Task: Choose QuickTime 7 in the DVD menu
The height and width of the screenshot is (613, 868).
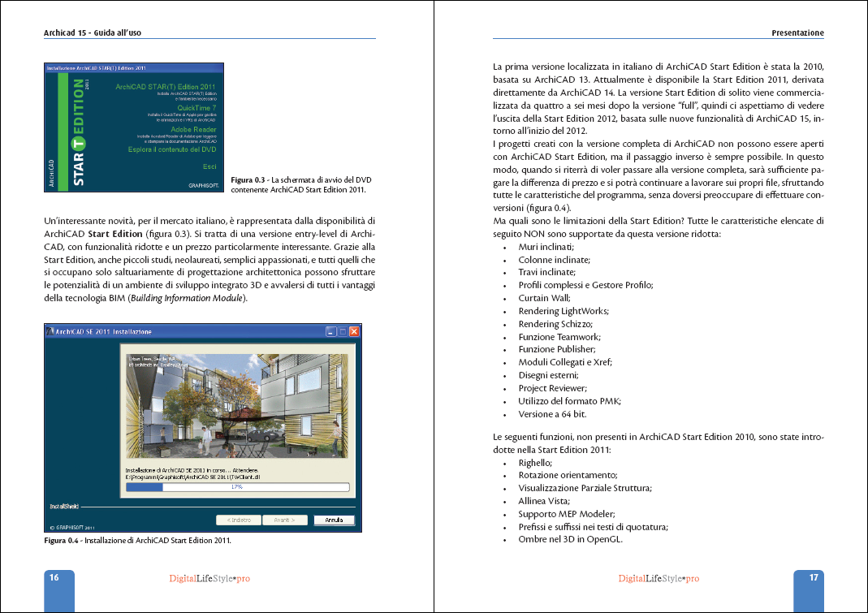Action: click(x=196, y=107)
